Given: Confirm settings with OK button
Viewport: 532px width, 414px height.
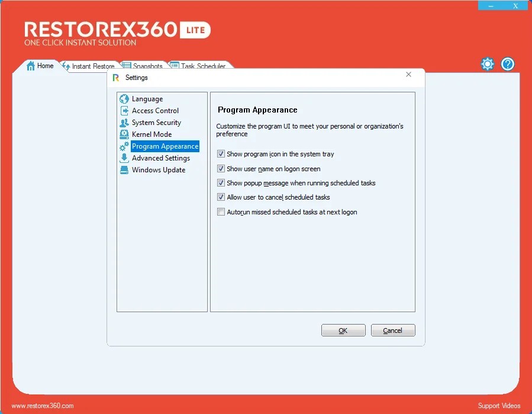Looking at the screenshot, I should pyautogui.click(x=343, y=330).
